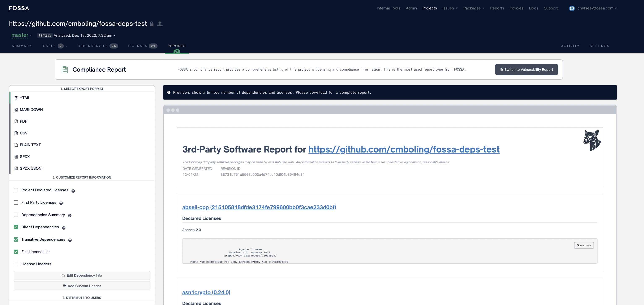Viewport: 644px width, 305px height.
Task: Select the SPDX (JSON) export format
Action: 82,168
